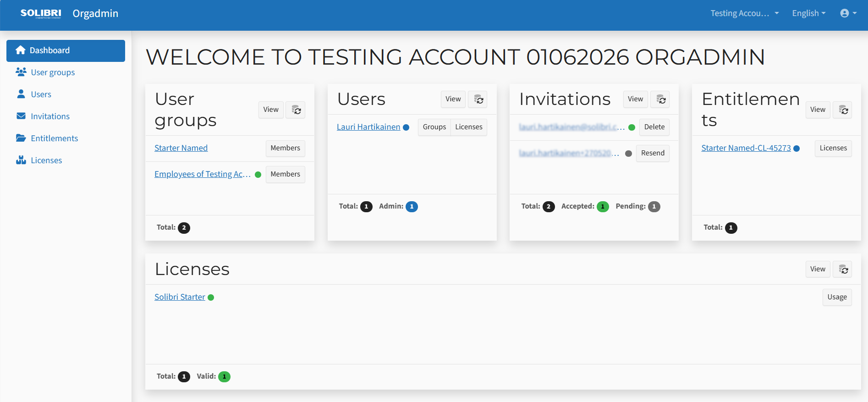Viewport: 868px width, 402px height.
Task: Click the User groups sidebar icon
Action: pyautogui.click(x=21, y=72)
